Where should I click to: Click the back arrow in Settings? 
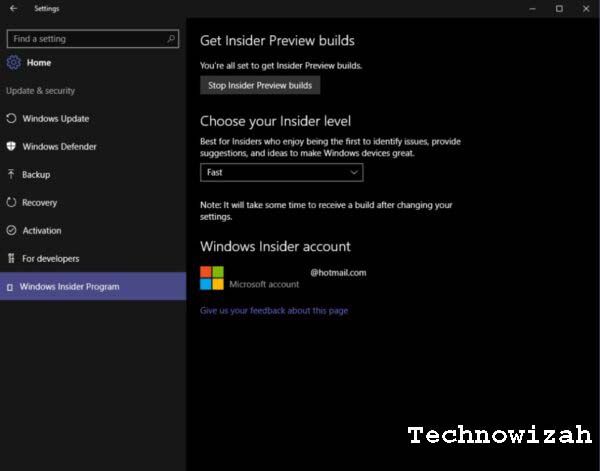point(13,8)
